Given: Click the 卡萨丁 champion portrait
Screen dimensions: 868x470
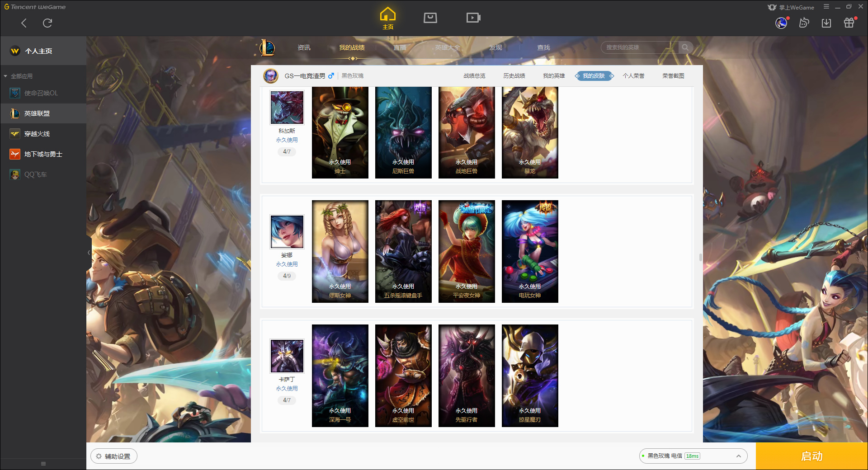Looking at the screenshot, I should coord(287,356).
